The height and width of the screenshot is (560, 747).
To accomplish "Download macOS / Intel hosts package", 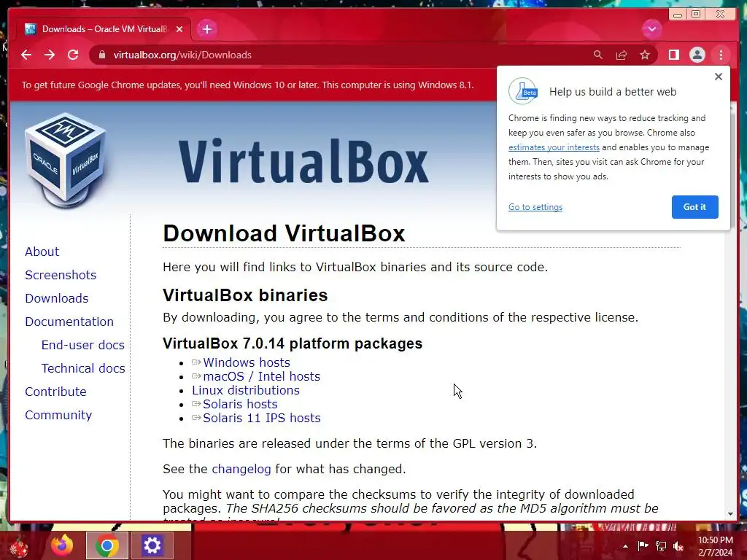I will (x=262, y=376).
